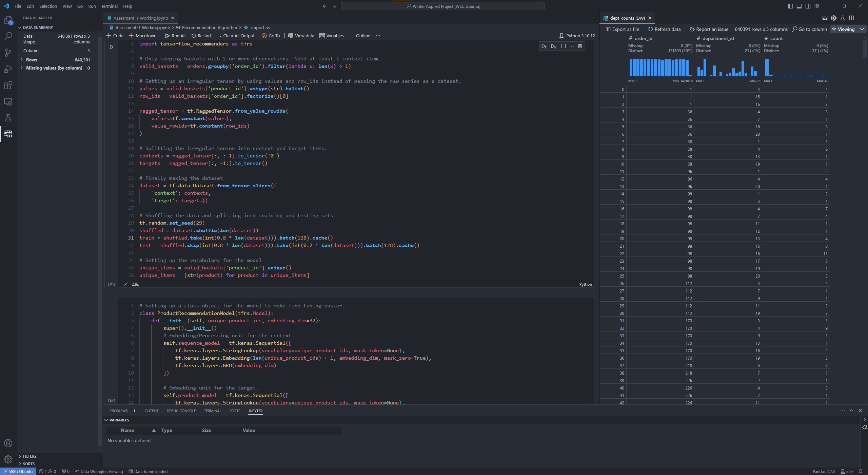The width and height of the screenshot is (868, 475).
Task: Toggle primary side bar visibility
Action: (x=790, y=6)
